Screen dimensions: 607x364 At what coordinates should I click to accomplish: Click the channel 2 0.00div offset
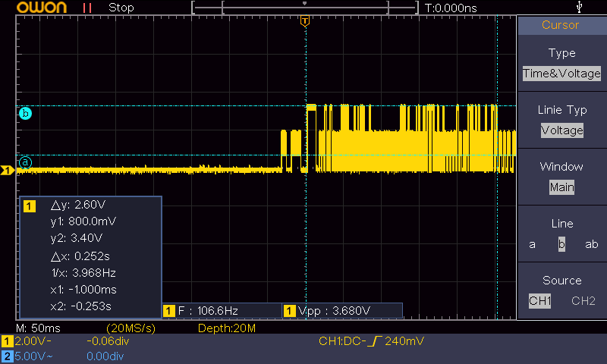105,356
